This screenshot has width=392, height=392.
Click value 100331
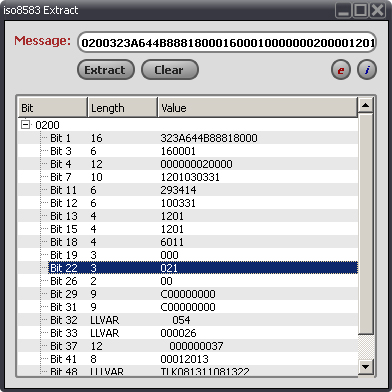[178, 203]
